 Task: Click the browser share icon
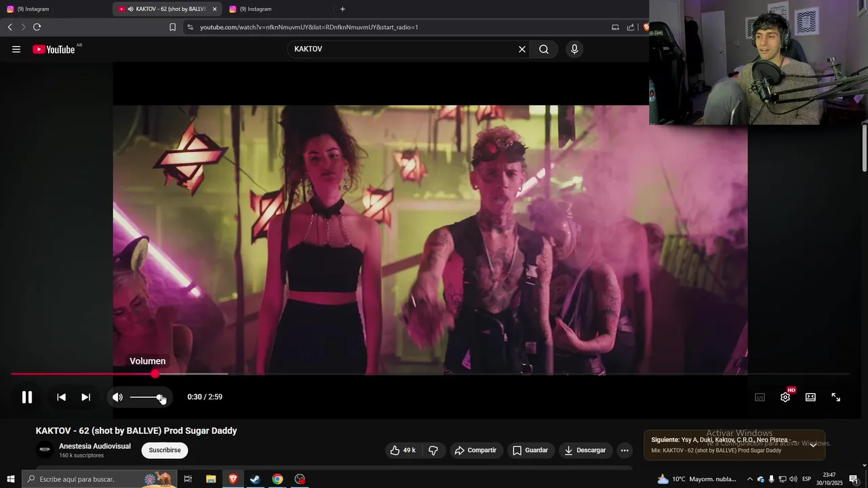click(x=631, y=27)
